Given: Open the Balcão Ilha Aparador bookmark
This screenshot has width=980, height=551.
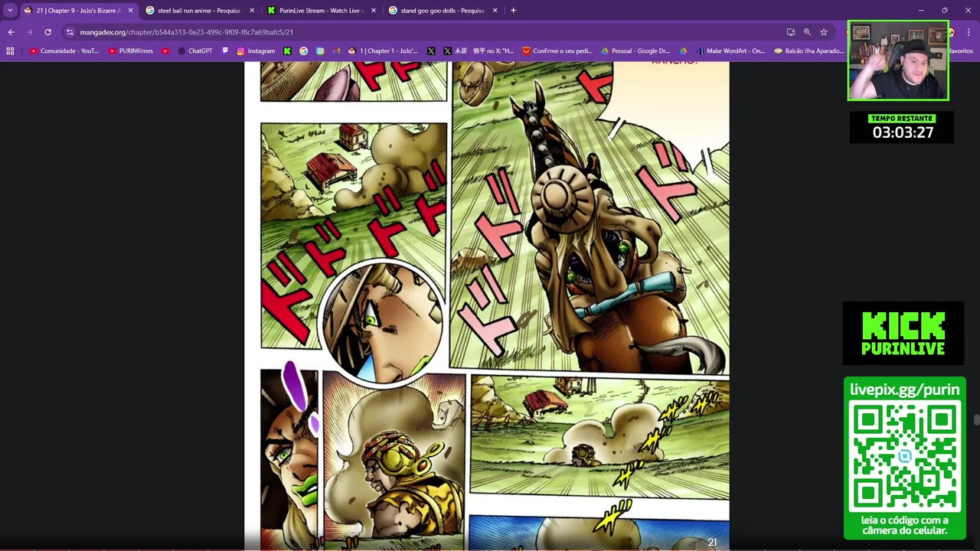Looking at the screenshot, I should [x=808, y=51].
